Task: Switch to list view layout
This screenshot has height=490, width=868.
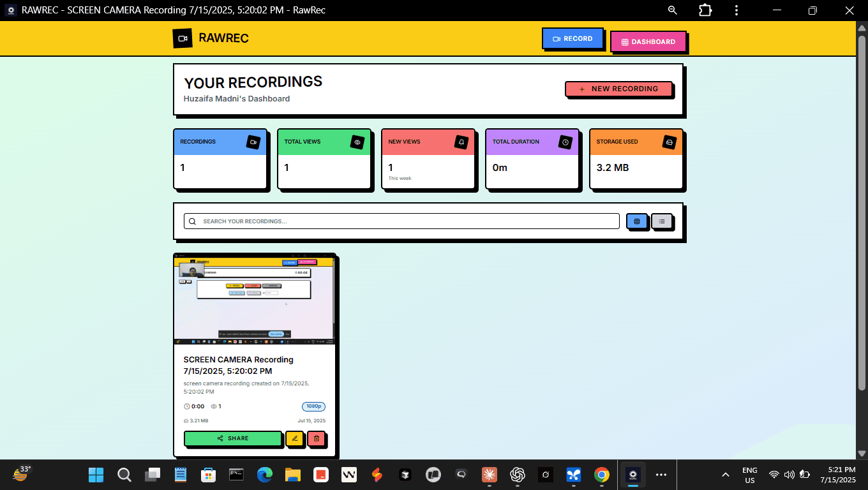Action: (x=662, y=221)
